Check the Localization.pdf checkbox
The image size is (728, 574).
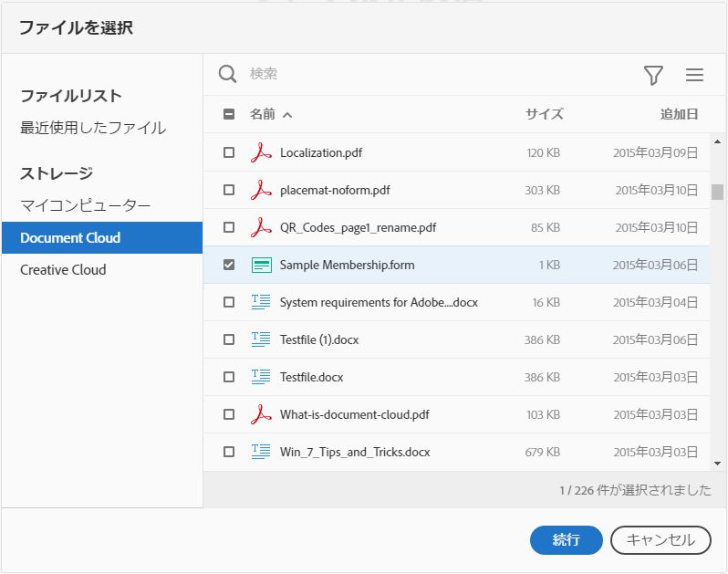coord(229,152)
